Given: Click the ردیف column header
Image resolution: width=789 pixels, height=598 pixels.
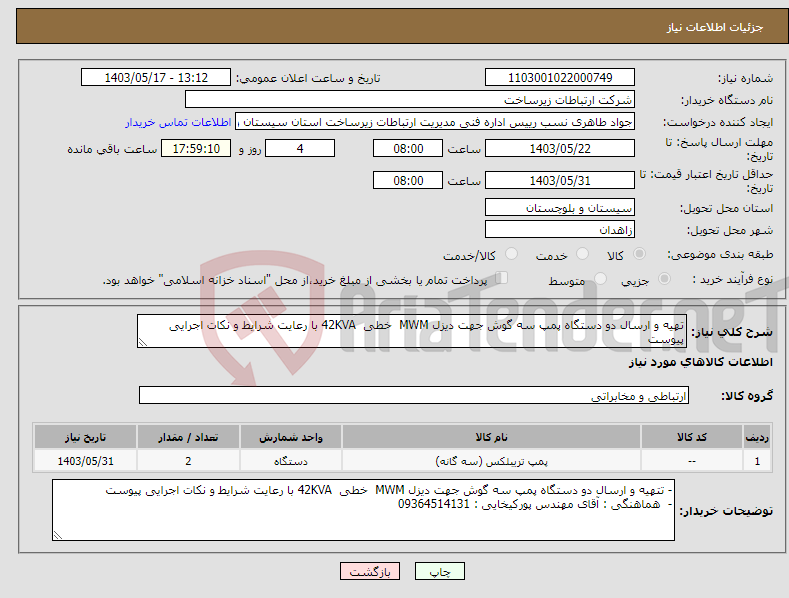Looking at the screenshot, I should [757, 437].
